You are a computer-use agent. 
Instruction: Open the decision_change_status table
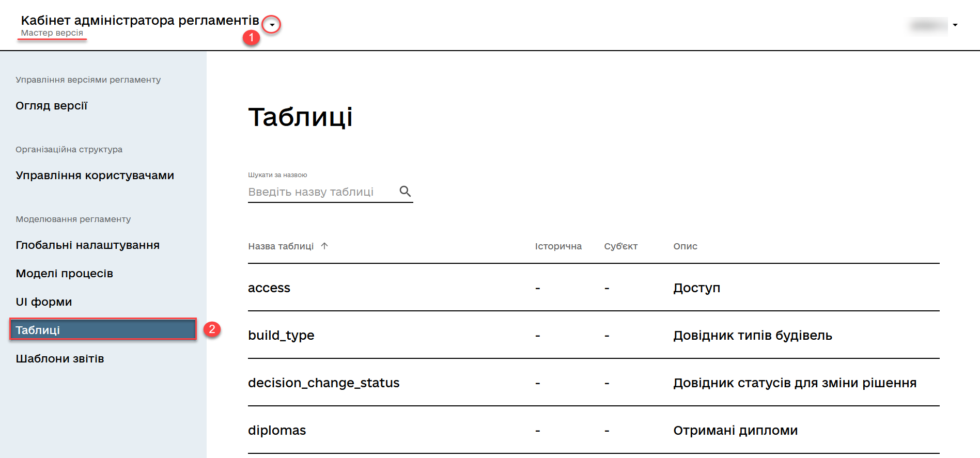pos(323,383)
